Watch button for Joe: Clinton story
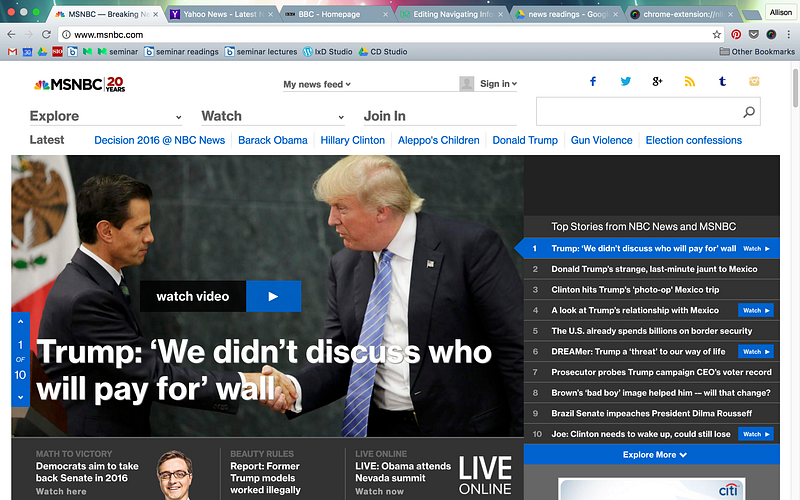The image size is (800, 500). tap(756, 434)
